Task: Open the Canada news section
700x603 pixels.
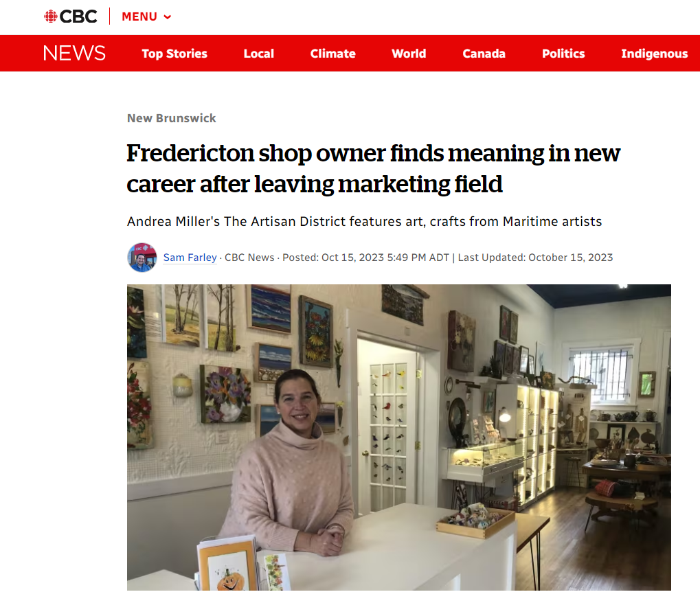Action: [x=484, y=54]
